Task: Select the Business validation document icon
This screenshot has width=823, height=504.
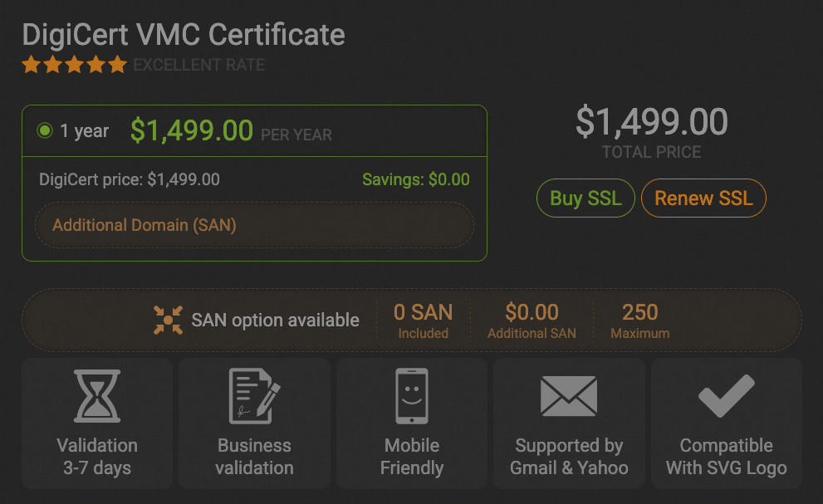Action: point(253,396)
